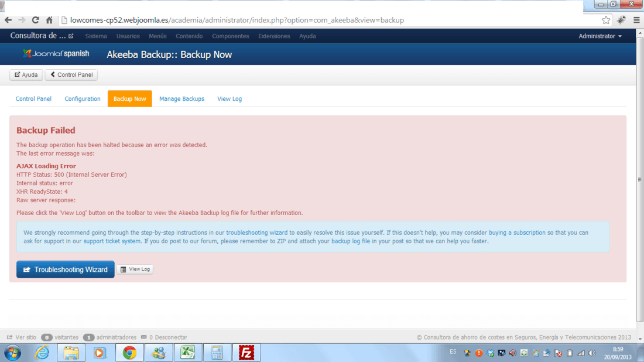
Task: Follow the buying a subscription link
Action: (517, 233)
